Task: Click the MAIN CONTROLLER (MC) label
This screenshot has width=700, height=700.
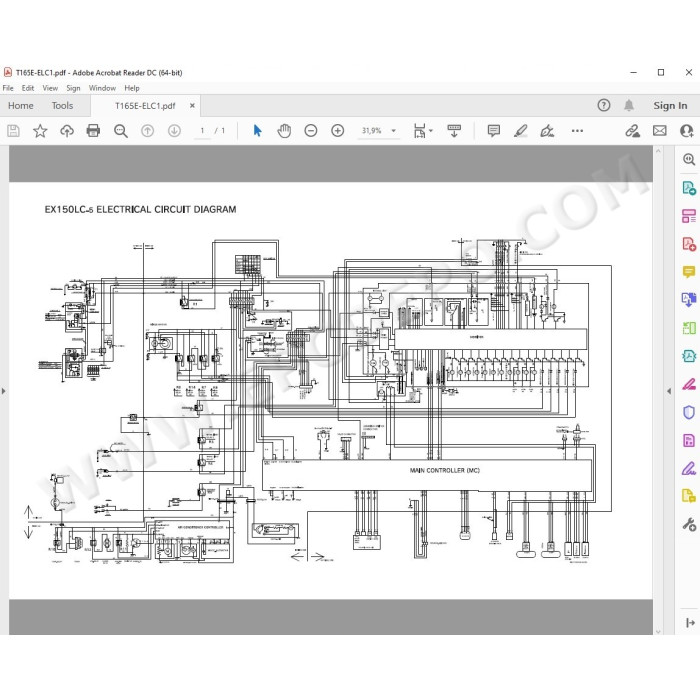Action: 445,471
